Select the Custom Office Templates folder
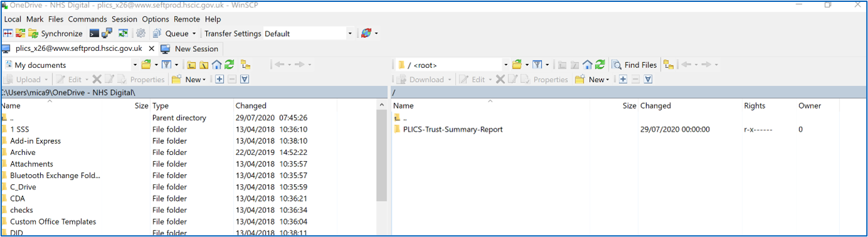The width and height of the screenshot is (868, 237). (53, 221)
